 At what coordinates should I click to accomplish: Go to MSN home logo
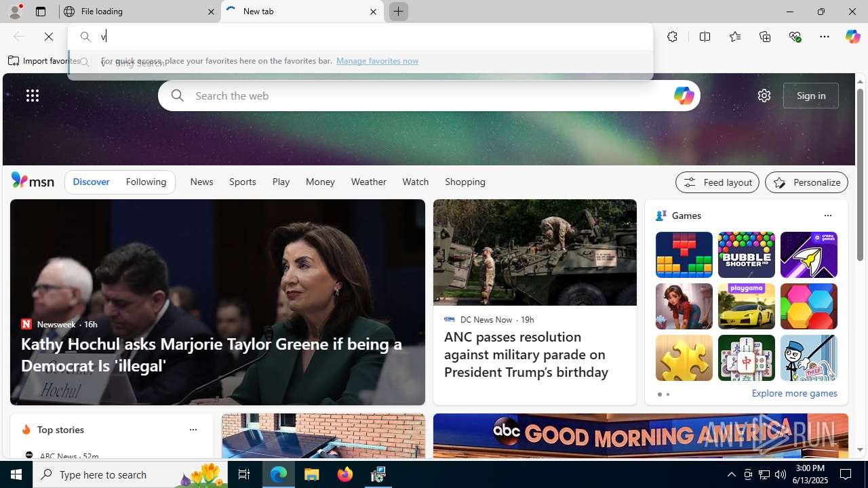[33, 180]
